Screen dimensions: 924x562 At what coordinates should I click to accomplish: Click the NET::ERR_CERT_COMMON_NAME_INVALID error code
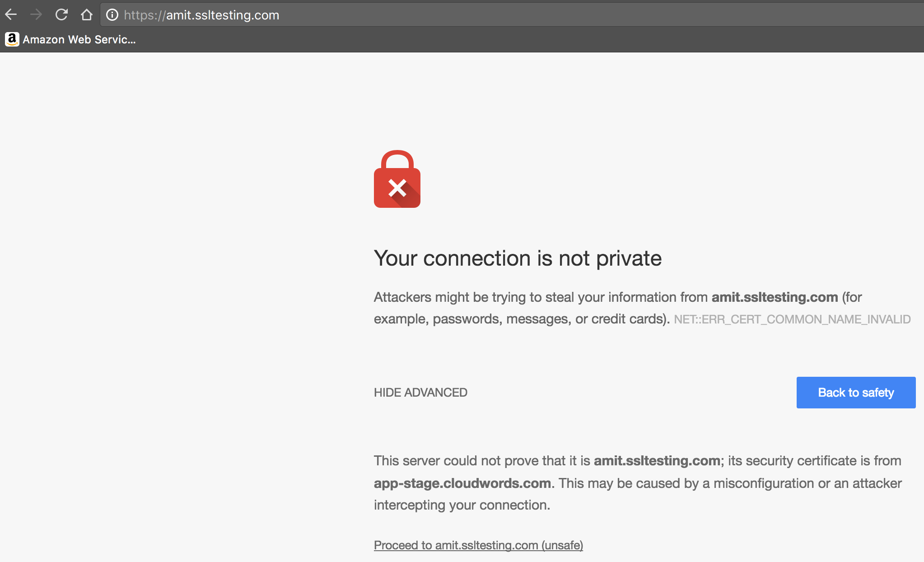[x=792, y=319]
